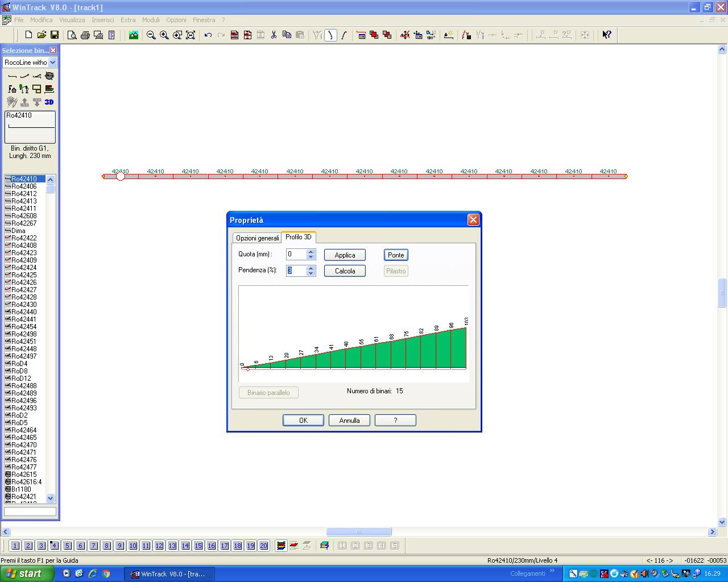This screenshot has width=728, height=582.
Task: Rotate track by 180 degrees icon
Action: pyautogui.click(x=431, y=35)
